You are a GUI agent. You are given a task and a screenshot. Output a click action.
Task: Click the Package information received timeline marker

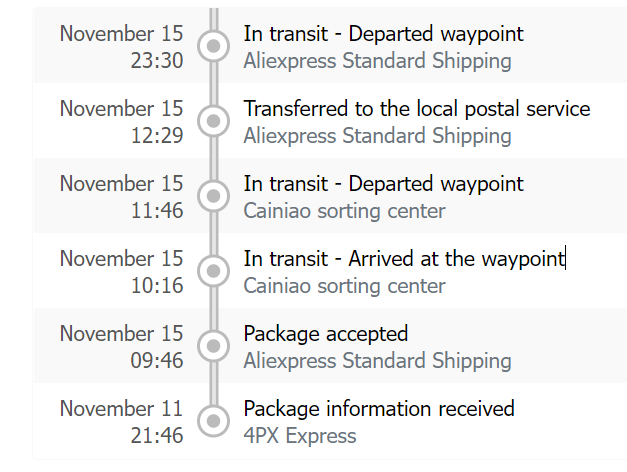pyautogui.click(x=212, y=421)
